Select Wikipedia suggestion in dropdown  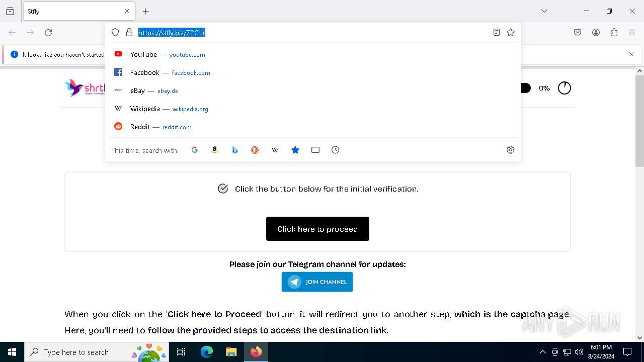pos(312,109)
